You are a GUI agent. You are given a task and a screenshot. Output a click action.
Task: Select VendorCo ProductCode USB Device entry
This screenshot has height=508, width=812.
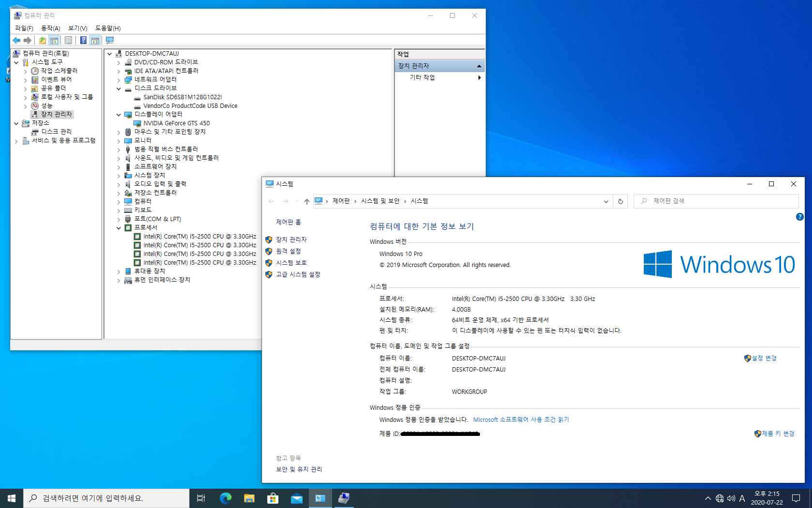point(190,106)
